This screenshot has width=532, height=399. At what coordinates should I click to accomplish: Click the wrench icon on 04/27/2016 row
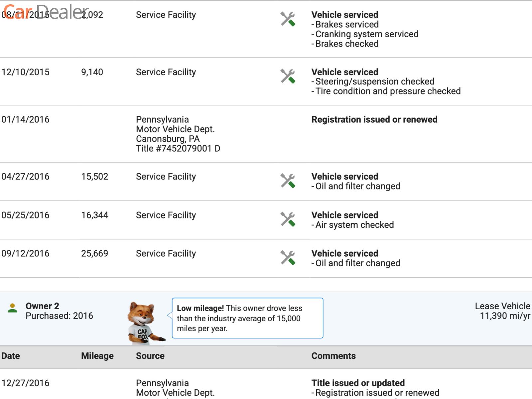coord(288,181)
